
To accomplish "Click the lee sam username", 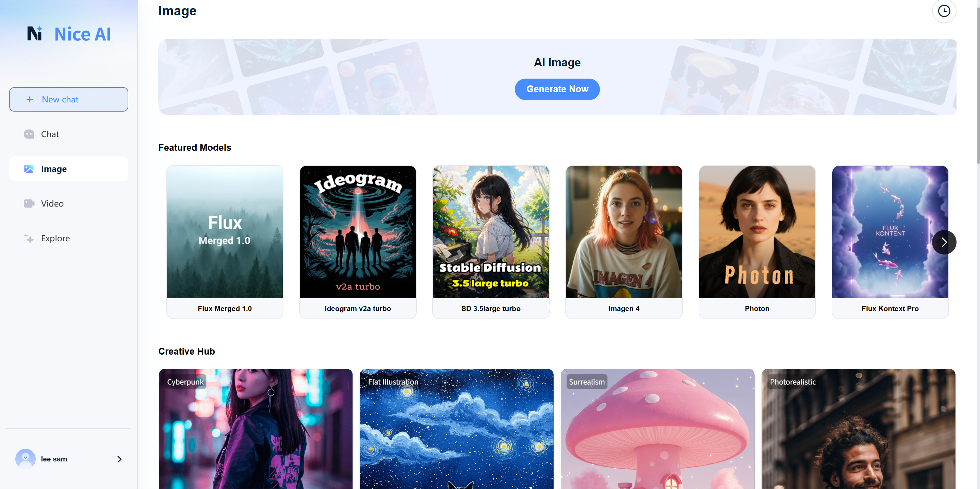I will tap(54, 459).
